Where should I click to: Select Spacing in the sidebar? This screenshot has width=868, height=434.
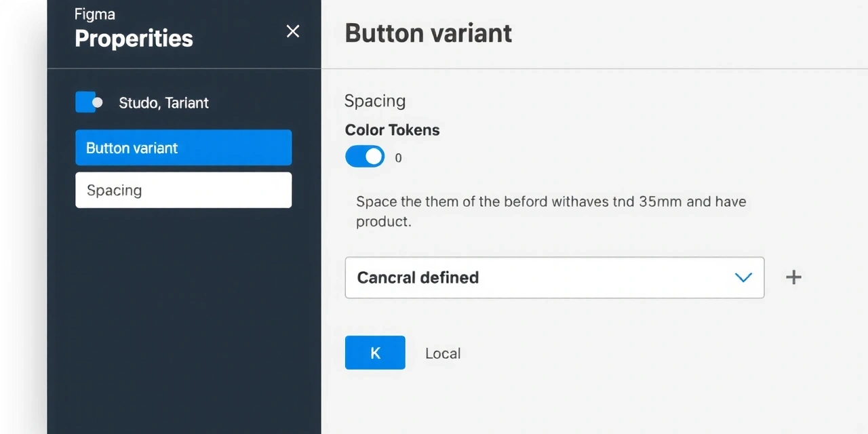tap(183, 190)
